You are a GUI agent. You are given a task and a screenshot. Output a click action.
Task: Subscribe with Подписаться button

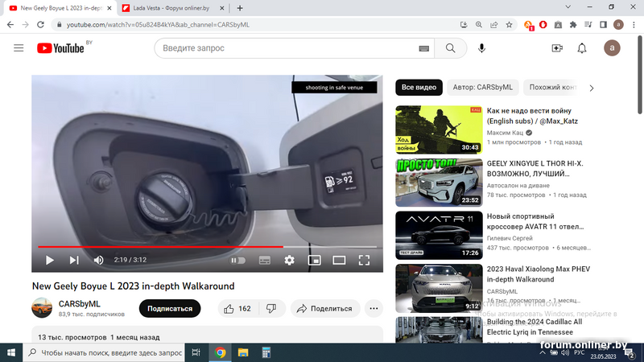170,309
